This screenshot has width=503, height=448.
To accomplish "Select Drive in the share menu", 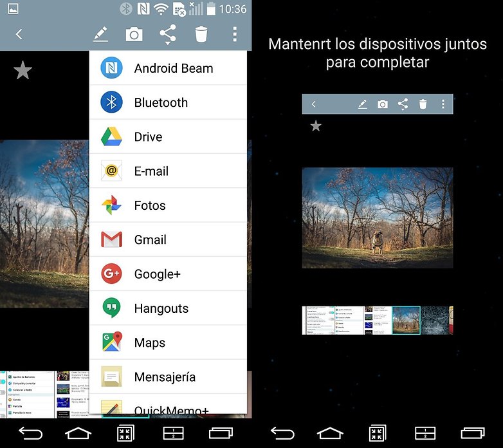I will pos(168,136).
